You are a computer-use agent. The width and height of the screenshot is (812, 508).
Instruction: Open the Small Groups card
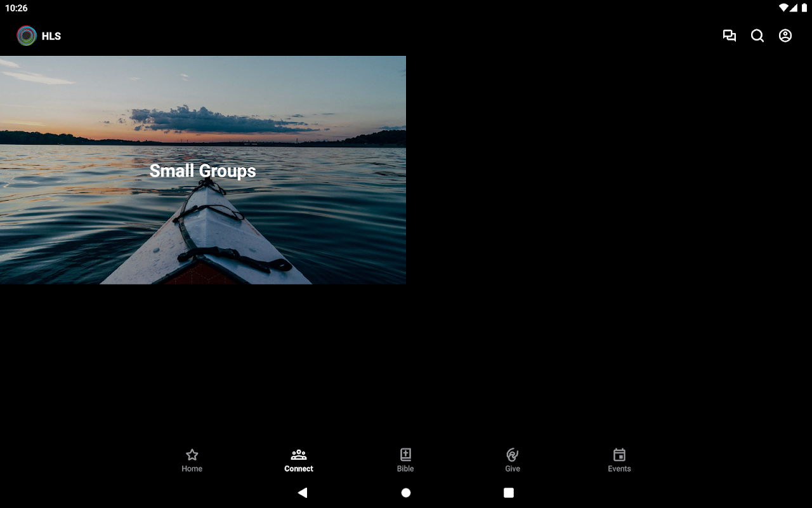(203, 170)
